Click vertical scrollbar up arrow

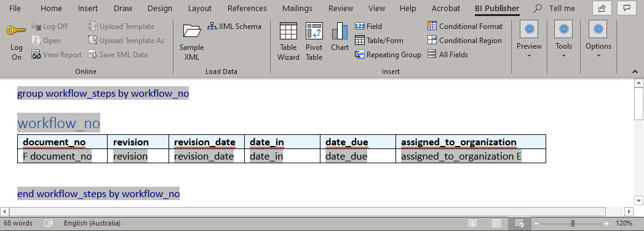pyautogui.click(x=638, y=83)
